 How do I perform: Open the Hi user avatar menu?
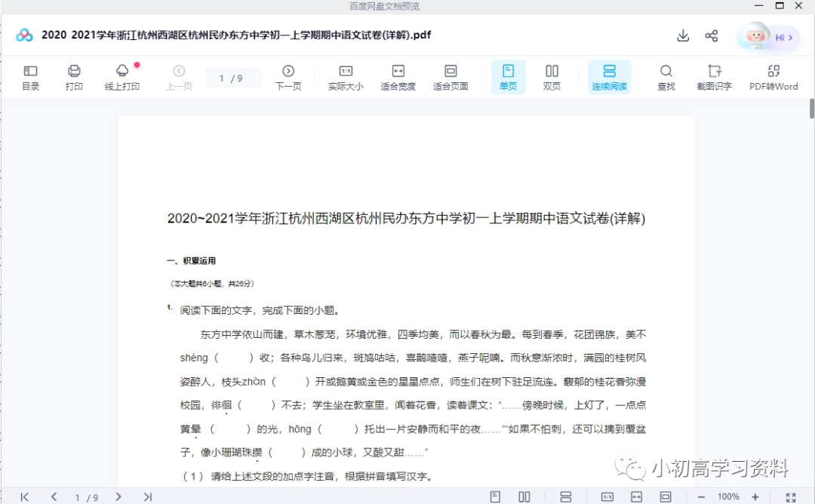pos(767,38)
